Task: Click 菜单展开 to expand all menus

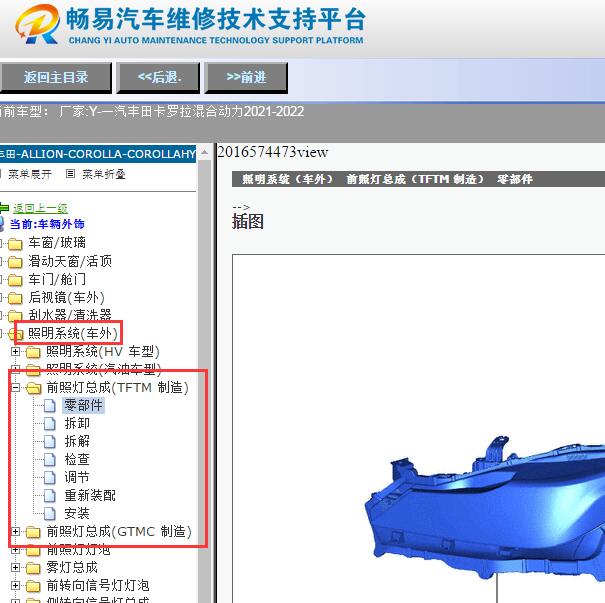Action: pos(30,174)
